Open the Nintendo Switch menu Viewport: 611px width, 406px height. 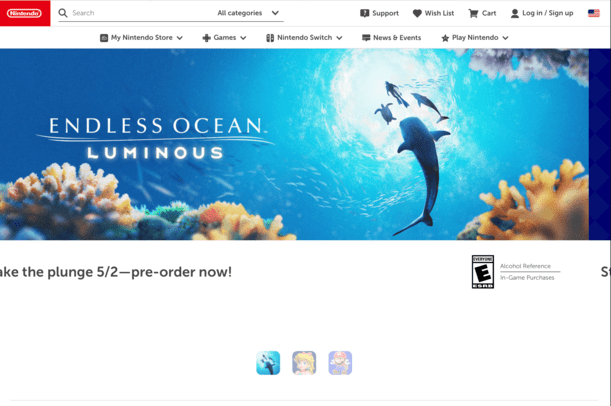point(304,38)
